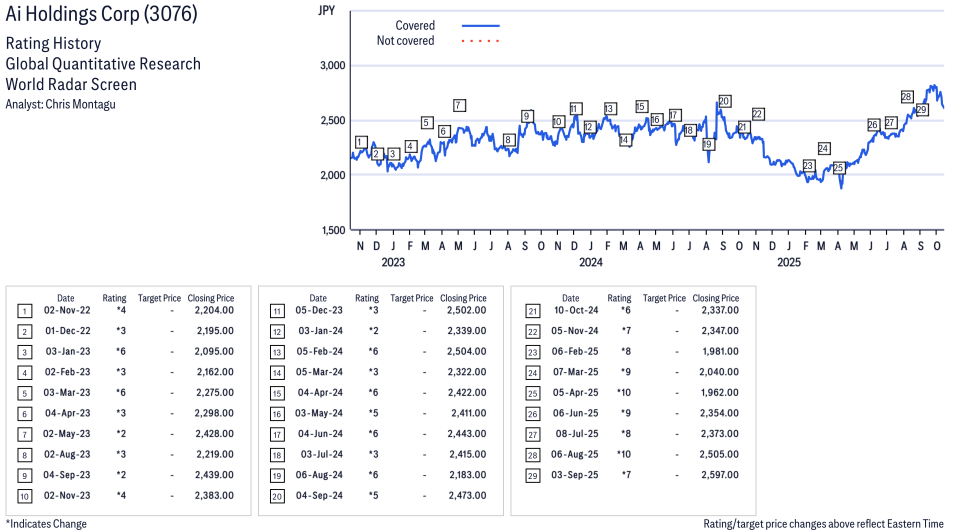Click the boxed number 10 in the table
Image resolution: width=955 pixels, height=530 pixels.
[24, 496]
